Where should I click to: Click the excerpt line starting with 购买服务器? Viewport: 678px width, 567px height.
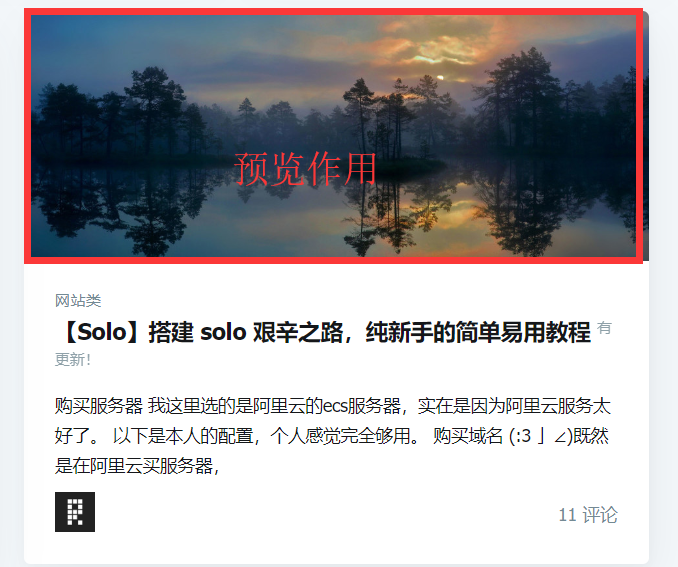[333, 406]
